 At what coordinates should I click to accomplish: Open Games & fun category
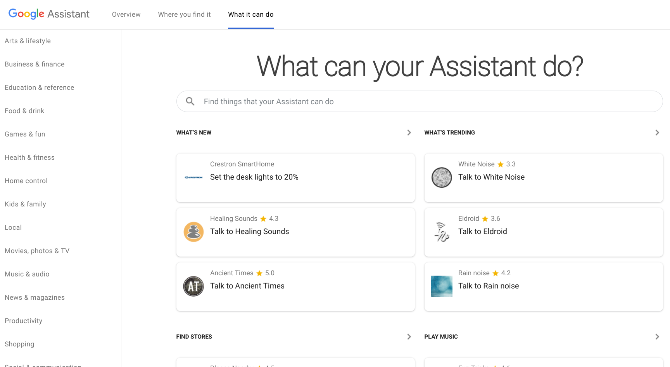(25, 134)
